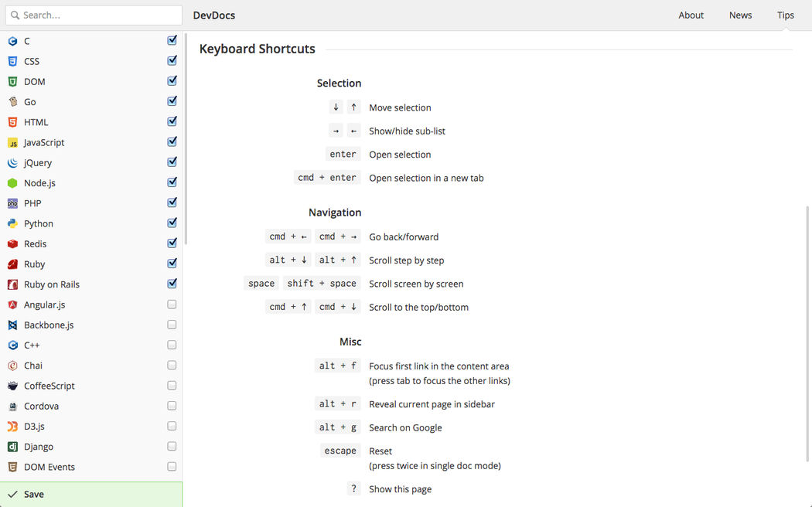Click the Angular.js shield icon
Viewport: 812px width, 507px height.
pos(12,305)
